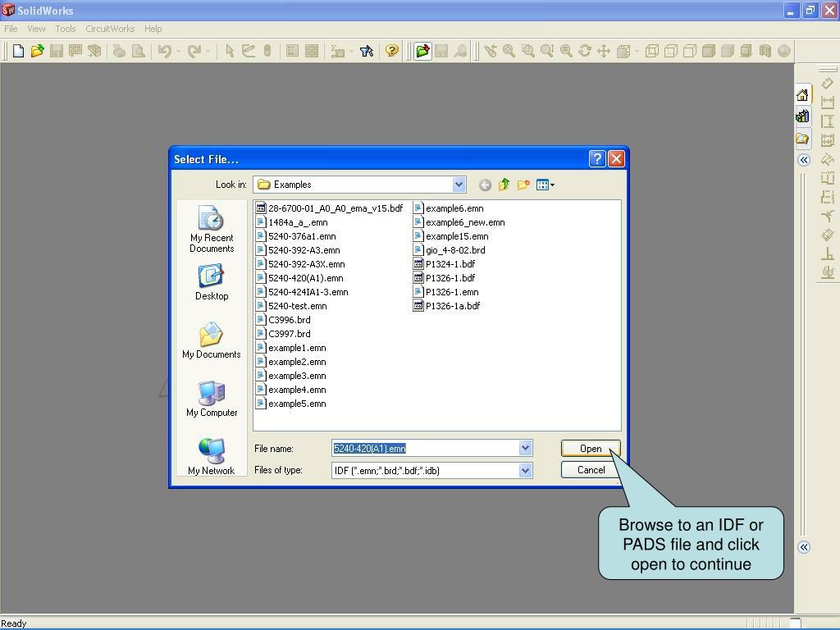This screenshot has width=840, height=630.
Task: Go to My Network location
Action: (212, 456)
